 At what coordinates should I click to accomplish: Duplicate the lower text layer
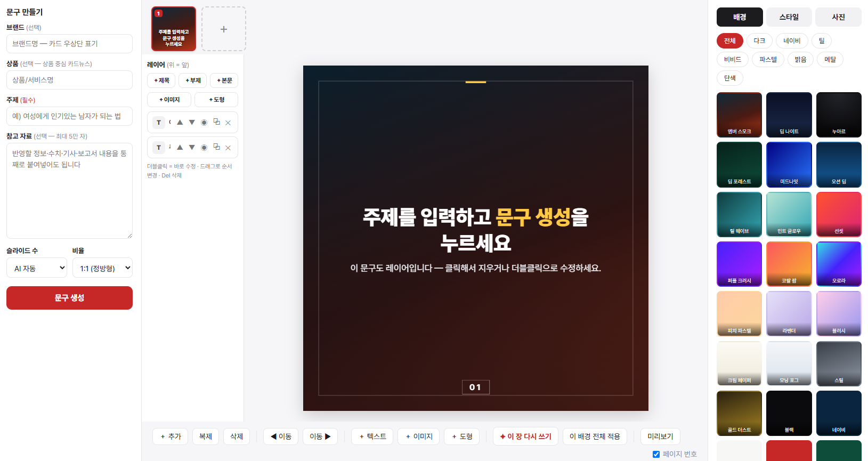click(216, 147)
